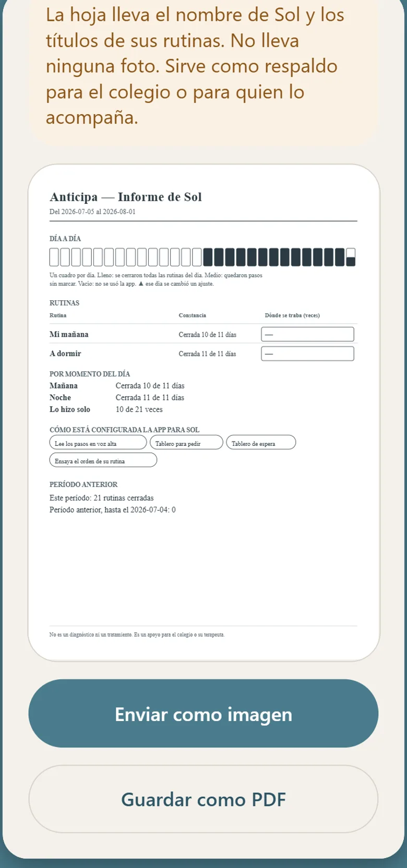
Task: Click the 'DÍA A DÍA' section heading
Action: 65,239
